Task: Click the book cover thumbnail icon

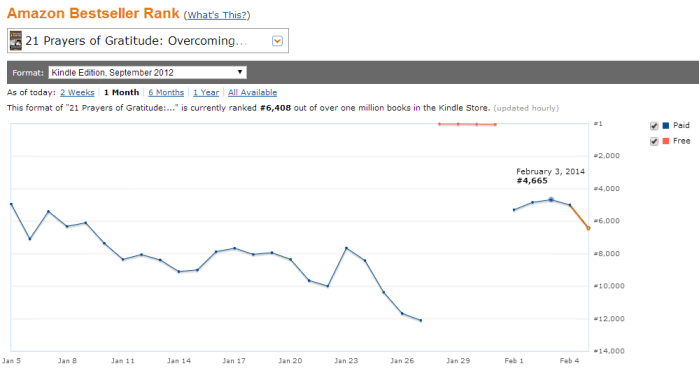Action: tap(16, 41)
